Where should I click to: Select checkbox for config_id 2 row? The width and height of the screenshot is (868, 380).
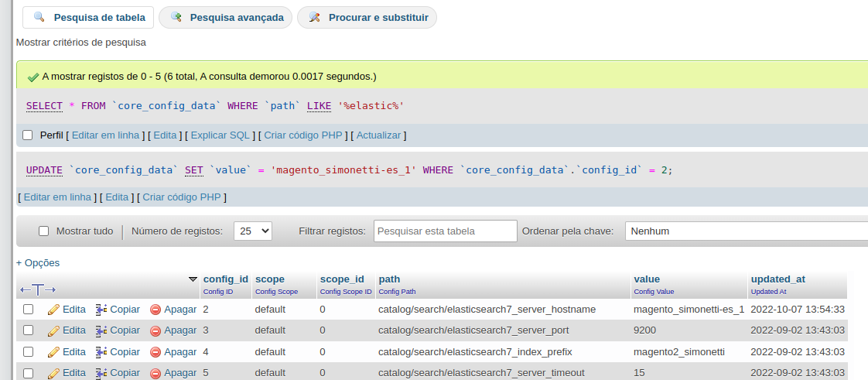click(x=28, y=309)
